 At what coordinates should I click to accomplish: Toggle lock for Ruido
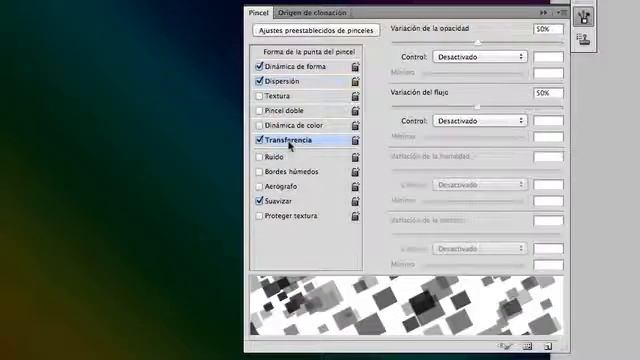(x=356, y=157)
